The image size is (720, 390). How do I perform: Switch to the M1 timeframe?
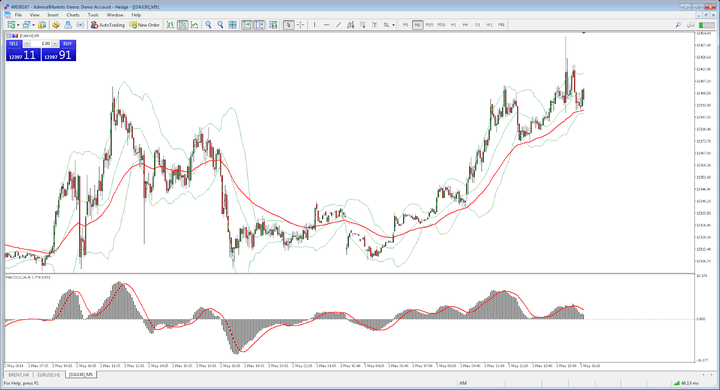pyautogui.click(x=405, y=25)
